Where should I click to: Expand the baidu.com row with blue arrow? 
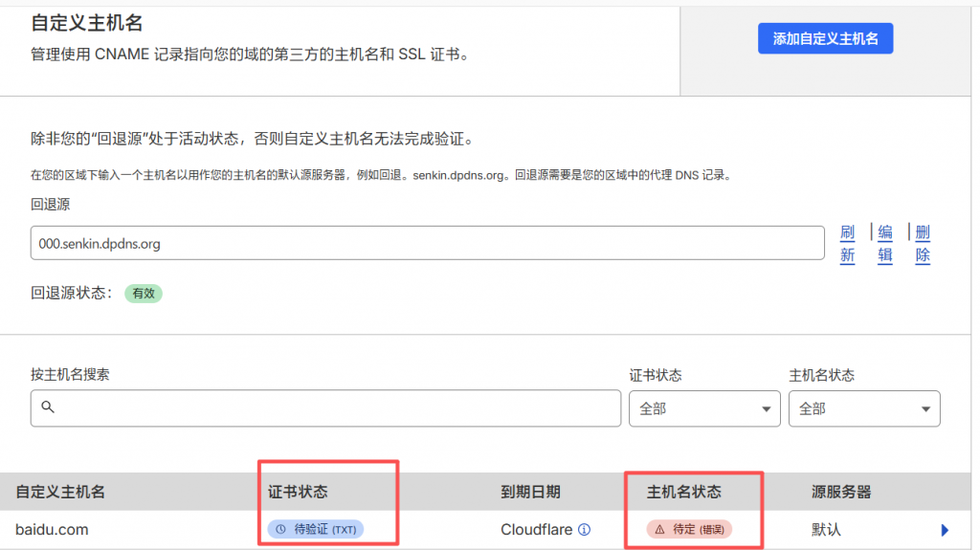[945, 530]
